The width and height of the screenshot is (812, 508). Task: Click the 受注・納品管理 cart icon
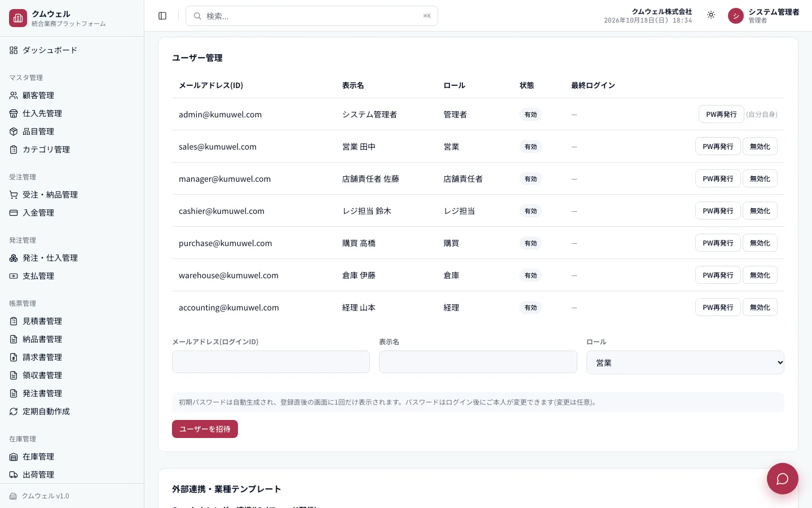pos(14,195)
